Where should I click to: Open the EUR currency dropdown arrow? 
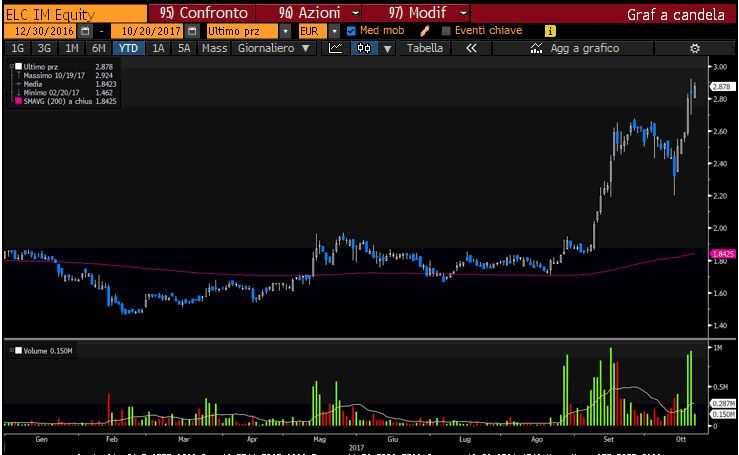point(334,31)
